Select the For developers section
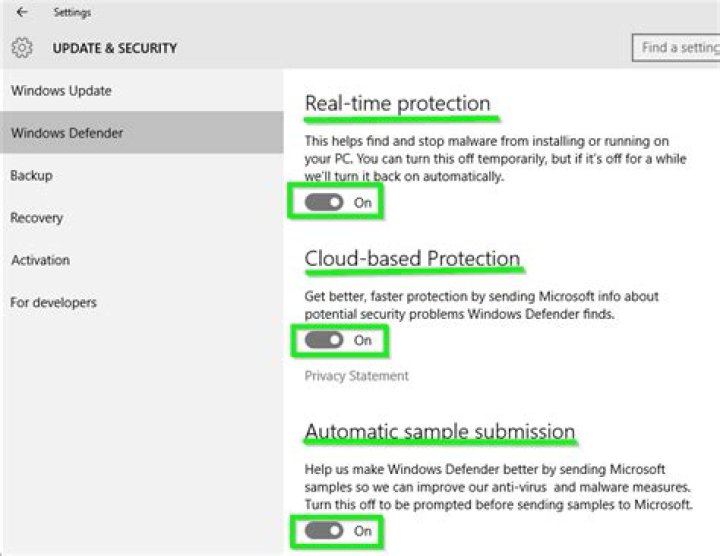The image size is (720, 556). pyautogui.click(x=142, y=302)
